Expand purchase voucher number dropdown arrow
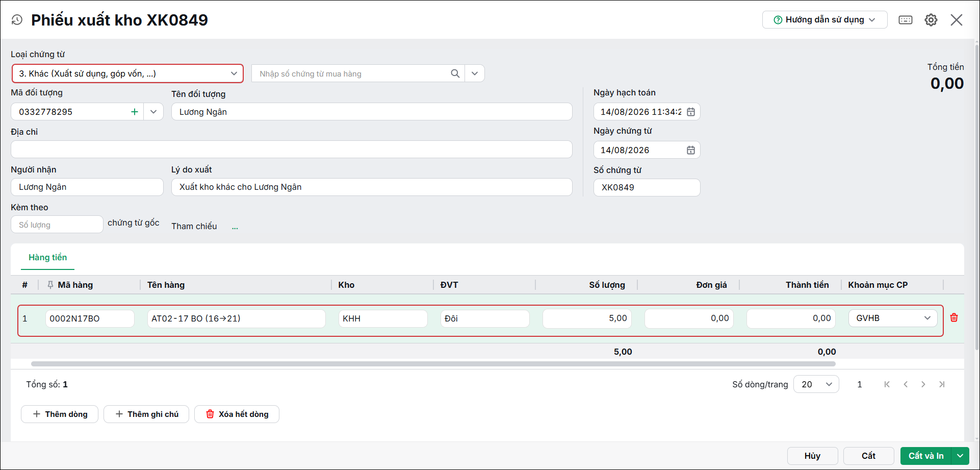980x470 pixels. tap(475, 73)
